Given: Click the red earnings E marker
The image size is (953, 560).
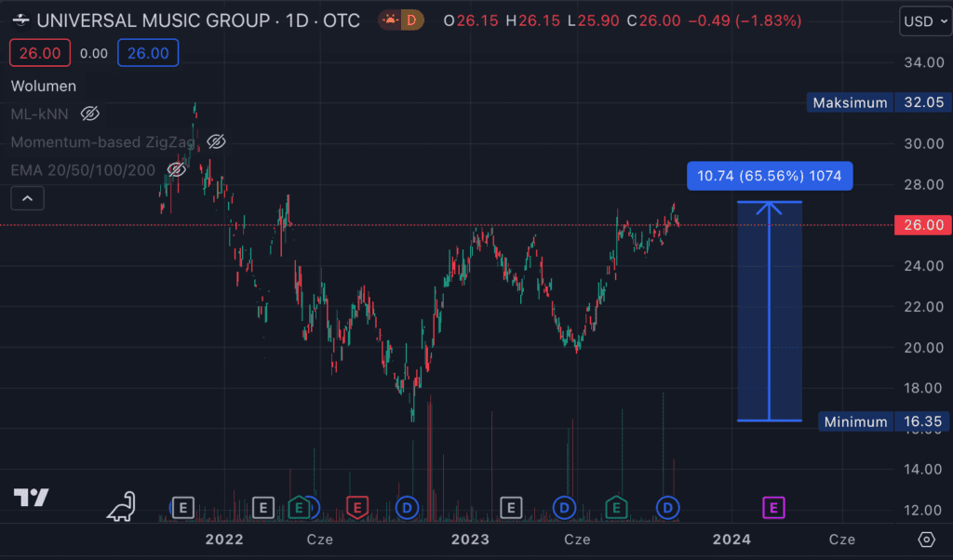Looking at the screenshot, I should point(356,507).
